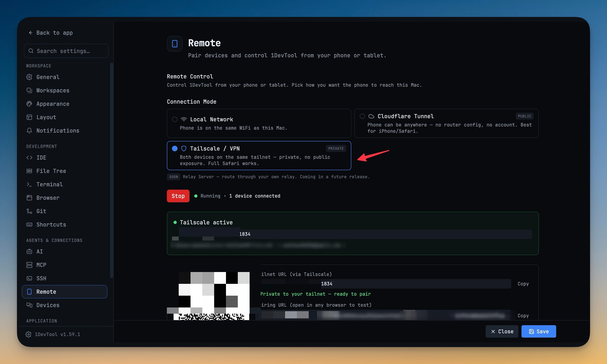607x364 pixels.
Task: Open Browser window icon
Action: coord(29,198)
